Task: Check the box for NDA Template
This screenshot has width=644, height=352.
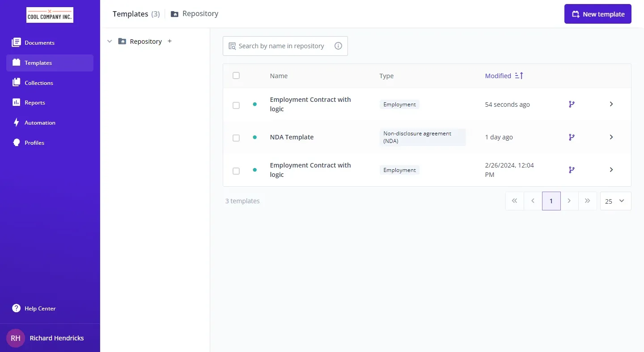Action: 236,138
